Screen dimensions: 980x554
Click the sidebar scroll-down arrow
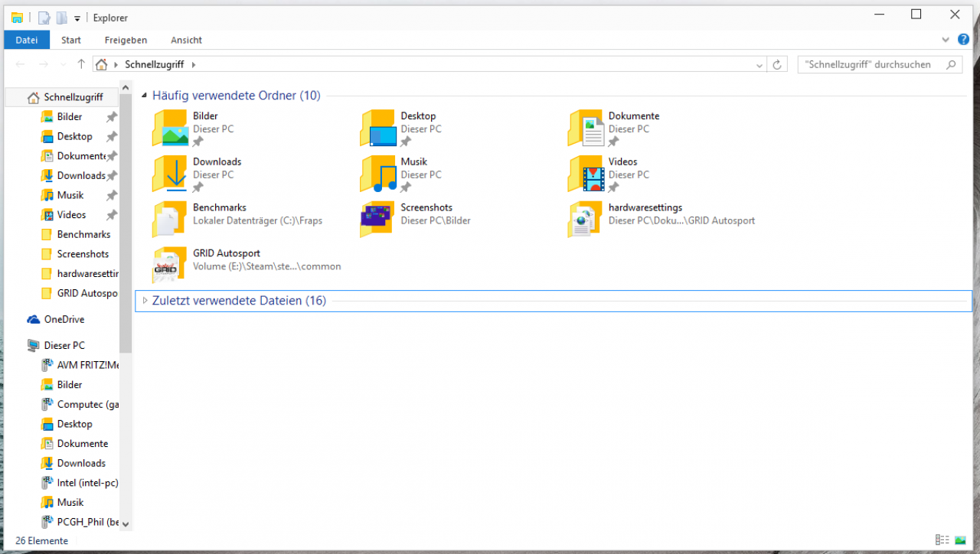[x=126, y=524]
